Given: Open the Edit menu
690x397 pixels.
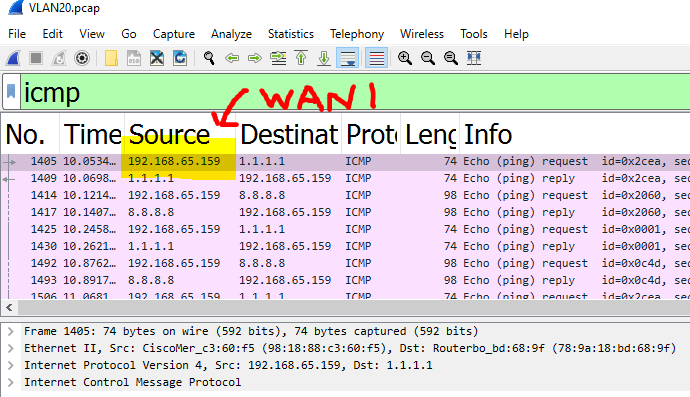Looking at the screenshot, I should [x=52, y=34].
